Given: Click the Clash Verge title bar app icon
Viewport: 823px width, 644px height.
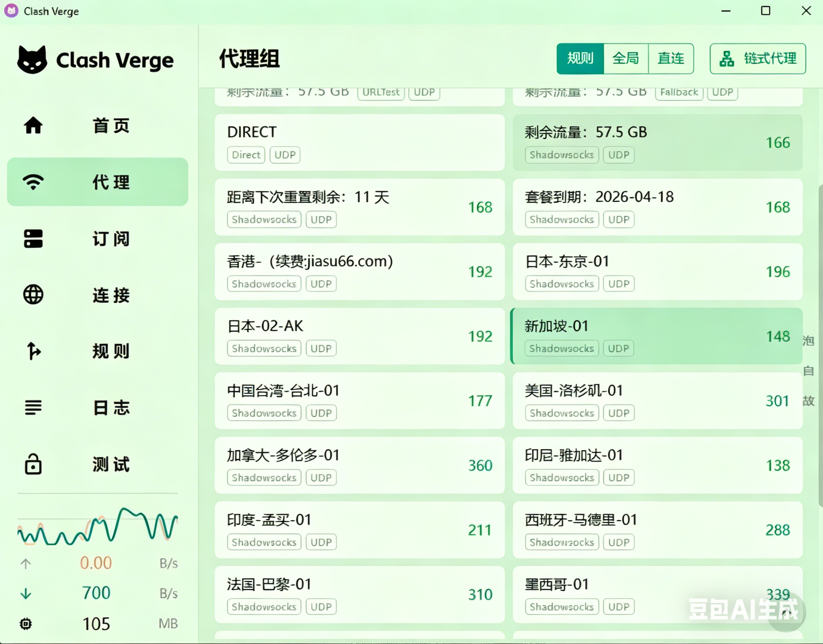Looking at the screenshot, I should [x=11, y=11].
